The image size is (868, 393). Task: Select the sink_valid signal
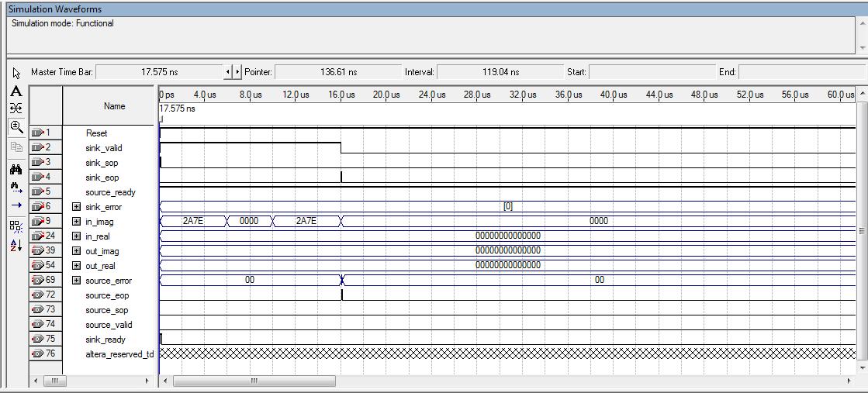coord(103,148)
